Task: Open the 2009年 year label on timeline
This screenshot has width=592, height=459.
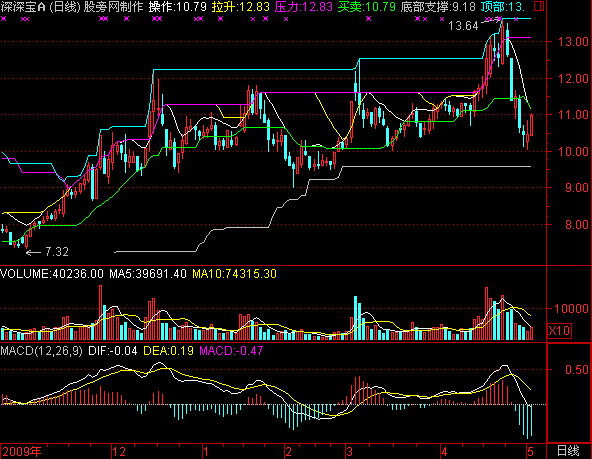Action: click(x=22, y=451)
